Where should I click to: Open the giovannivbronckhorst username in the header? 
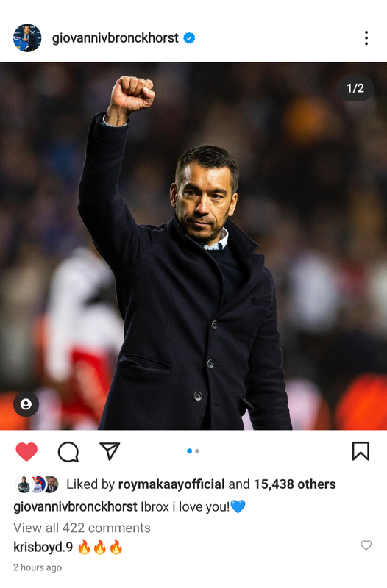[116, 38]
